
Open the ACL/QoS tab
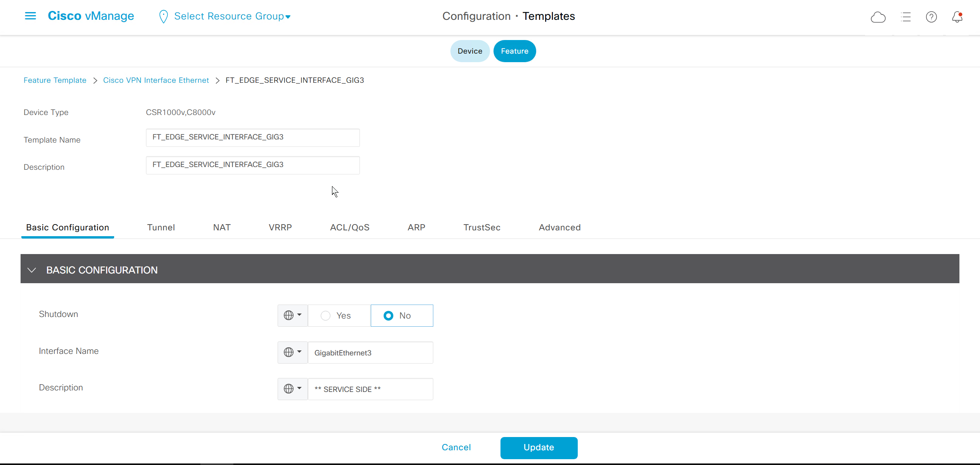pyautogui.click(x=349, y=227)
